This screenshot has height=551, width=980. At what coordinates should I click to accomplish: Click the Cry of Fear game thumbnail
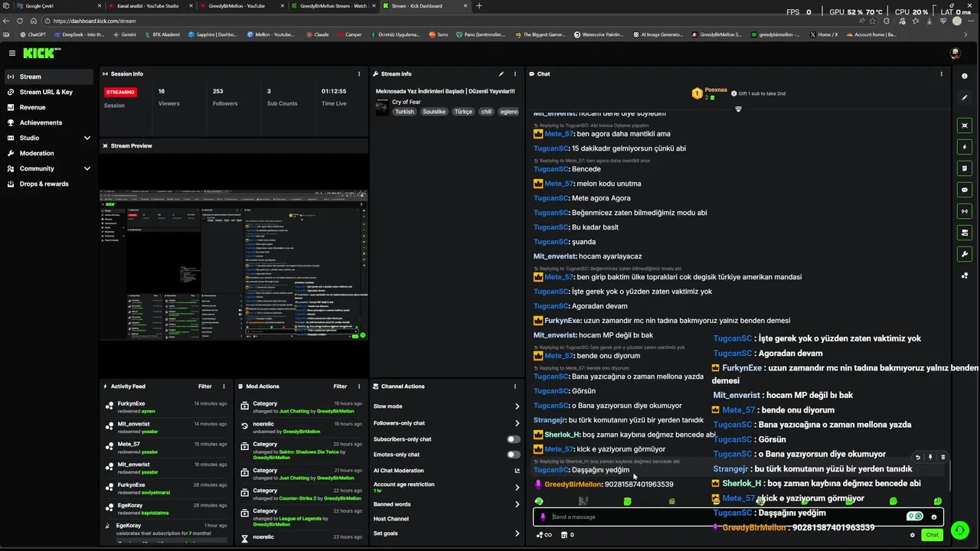point(382,107)
